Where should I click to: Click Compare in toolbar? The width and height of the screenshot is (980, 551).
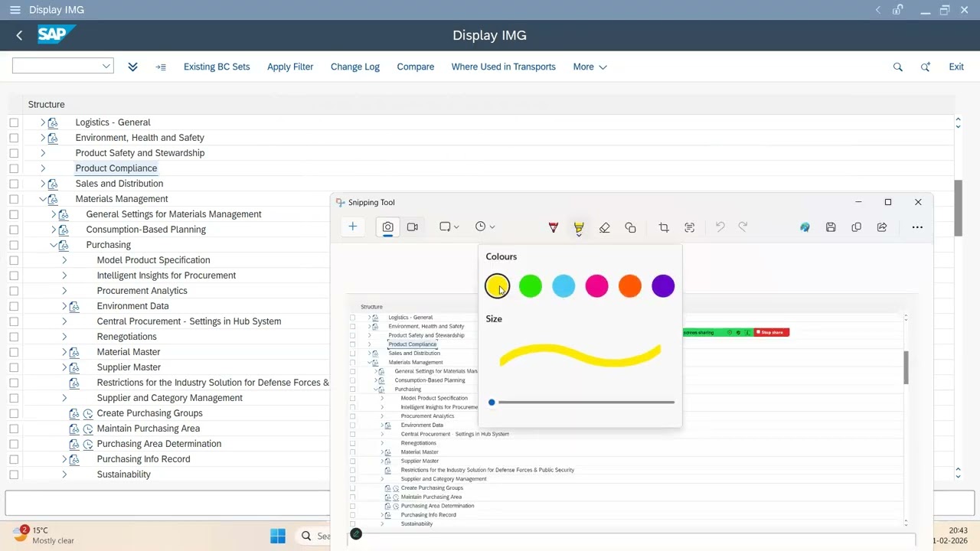(x=416, y=67)
